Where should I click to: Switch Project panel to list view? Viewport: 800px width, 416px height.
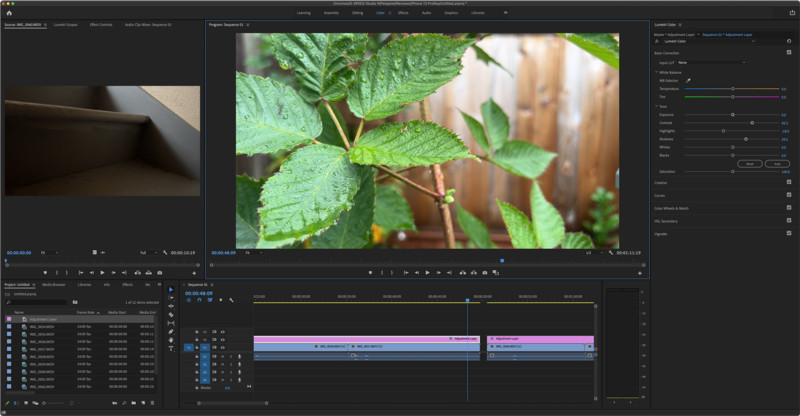click(x=17, y=403)
